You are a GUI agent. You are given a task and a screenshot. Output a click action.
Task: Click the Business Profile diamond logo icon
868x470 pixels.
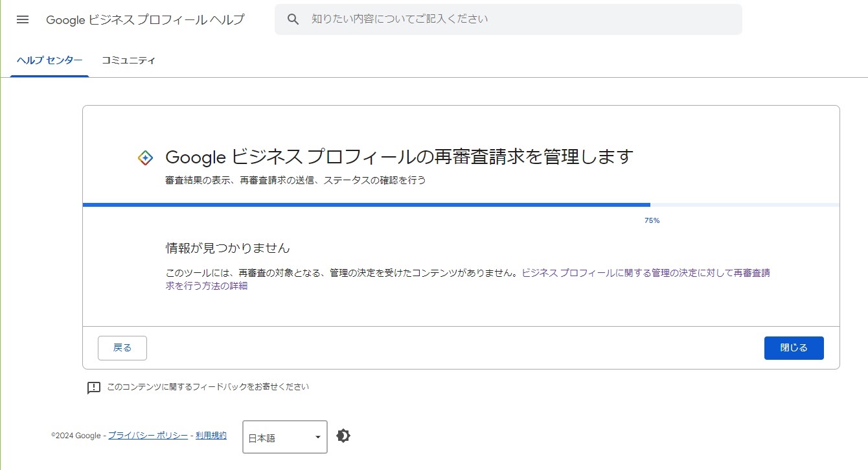pos(144,156)
